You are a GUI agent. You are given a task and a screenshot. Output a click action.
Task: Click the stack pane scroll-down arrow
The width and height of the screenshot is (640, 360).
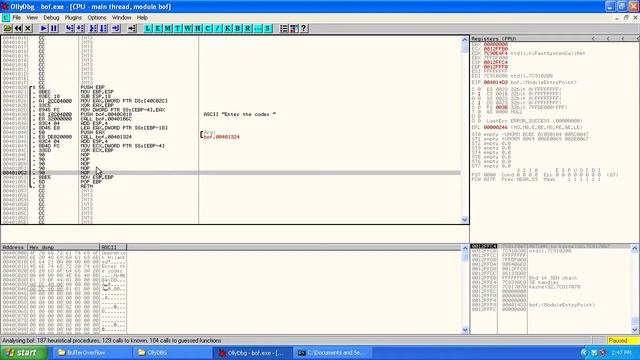point(635,330)
